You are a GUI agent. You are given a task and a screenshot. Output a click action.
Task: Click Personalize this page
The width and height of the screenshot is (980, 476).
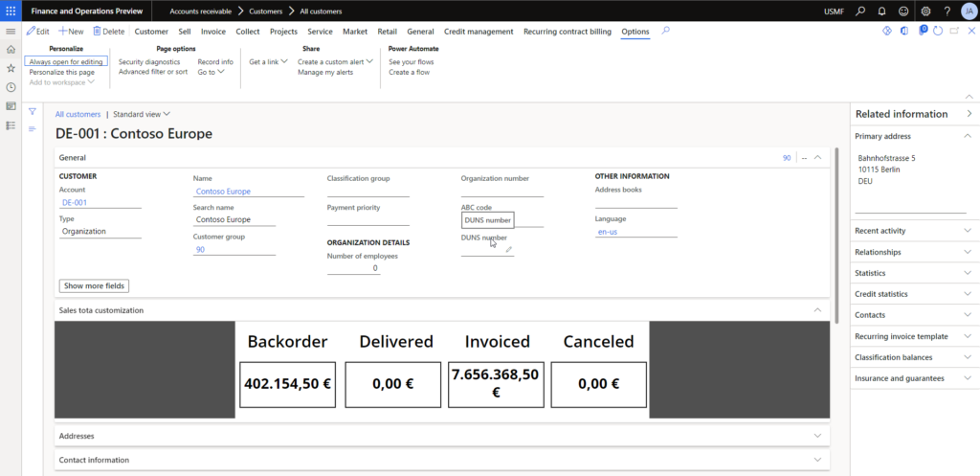coord(62,72)
